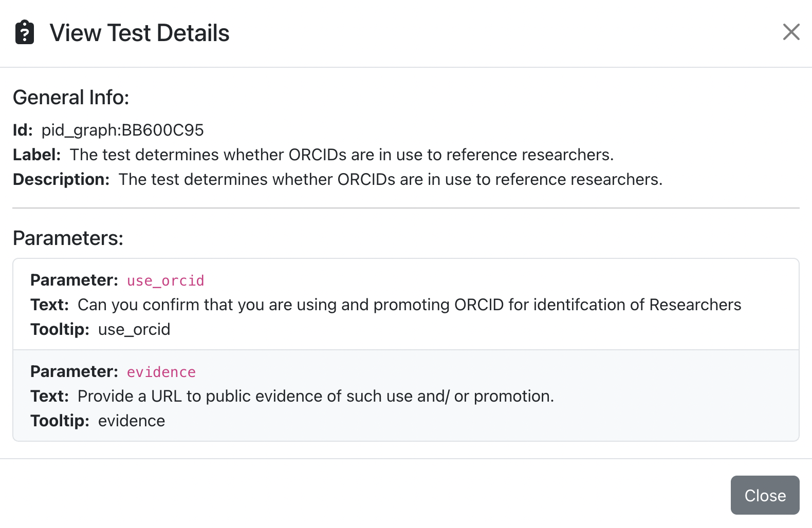Click the use_orcid parameter code label

pos(165,280)
